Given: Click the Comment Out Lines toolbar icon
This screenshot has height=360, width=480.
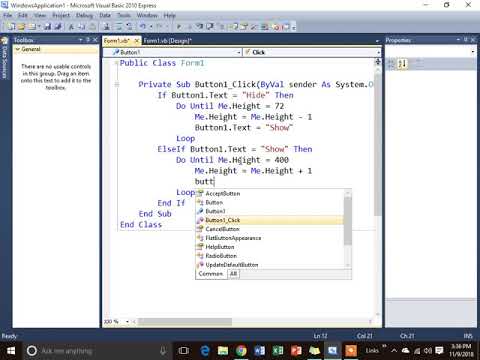Looking at the screenshot, I should coord(119,27).
